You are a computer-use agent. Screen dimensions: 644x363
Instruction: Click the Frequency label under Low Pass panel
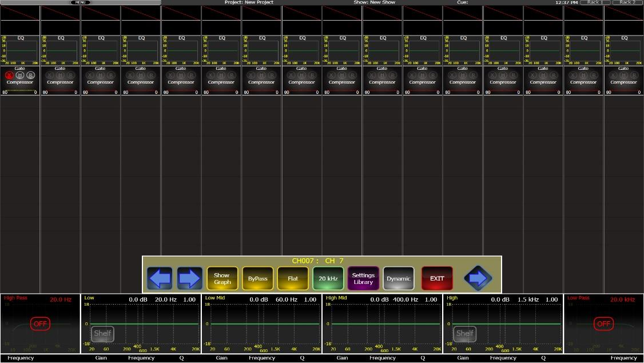click(x=623, y=358)
